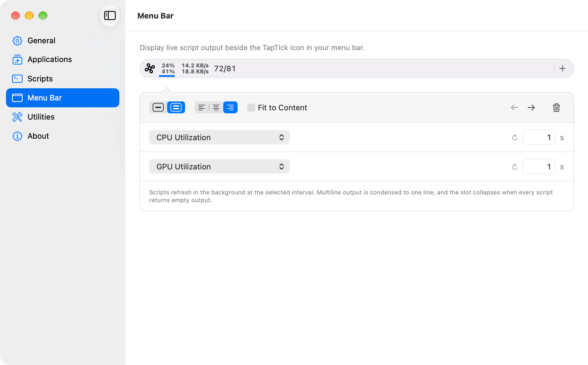This screenshot has height=365, width=588.
Task: Delete the selected slot with trash icon
Action: (556, 107)
